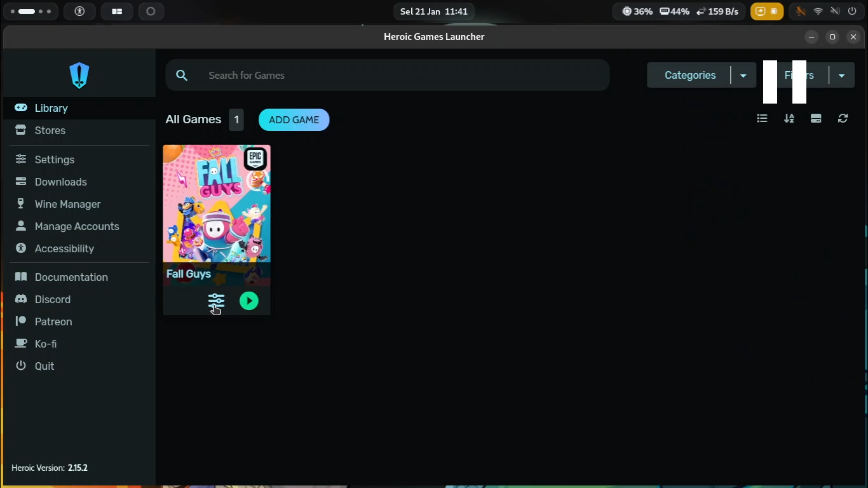Maximize the Heroic Games Launcher window

(x=832, y=37)
